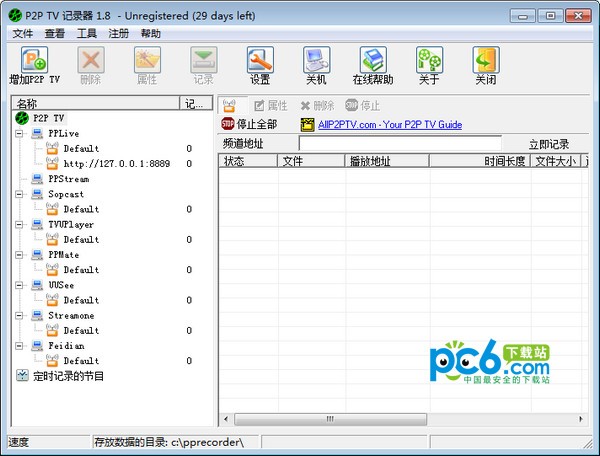The height and width of the screenshot is (456, 600).
Task: Open the 属性 toolbar icon
Action: (x=147, y=60)
